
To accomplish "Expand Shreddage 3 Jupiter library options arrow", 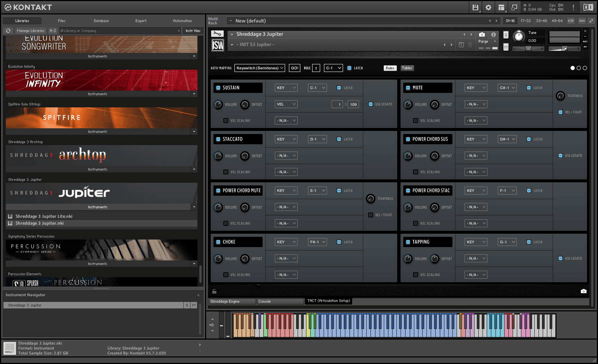I will coord(194,207).
